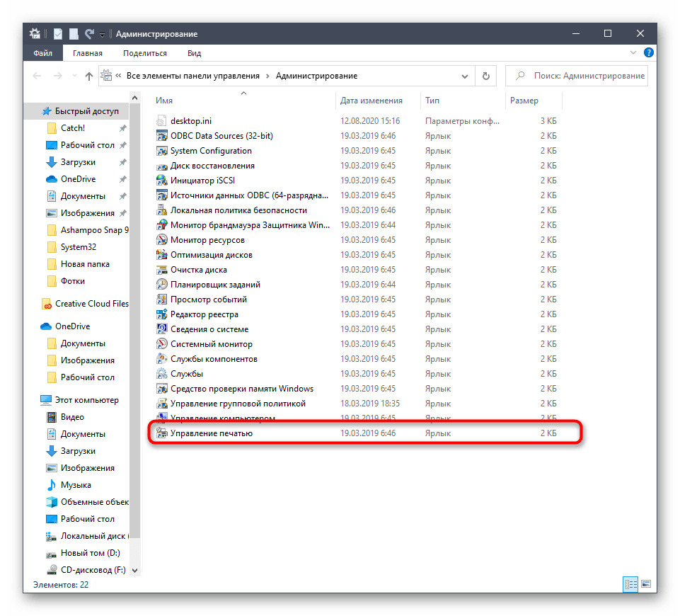This screenshot has width=680, height=616.
Task: Click the blue Help question mark icon
Action: [x=649, y=52]
